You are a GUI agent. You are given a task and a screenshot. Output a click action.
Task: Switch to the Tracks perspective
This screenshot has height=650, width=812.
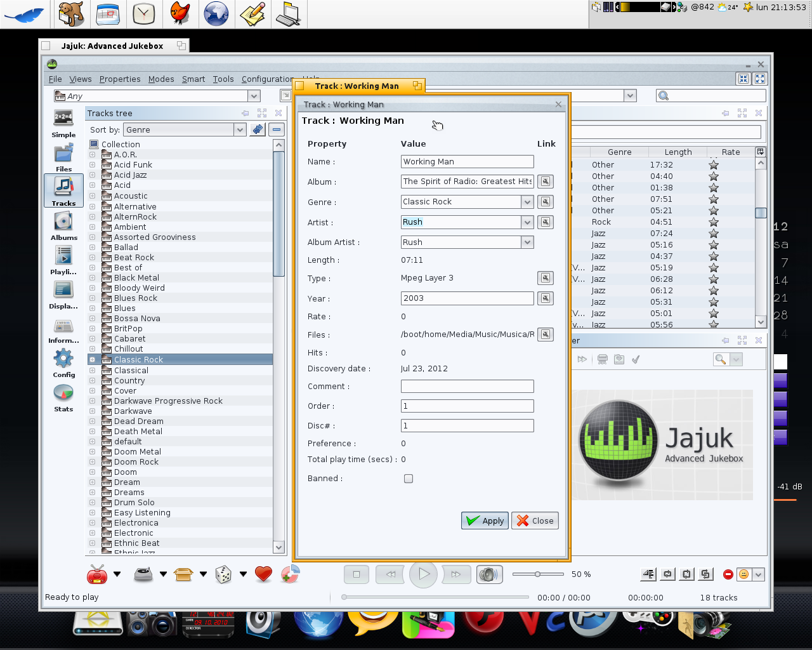pyautogui.click(x=63, y=191)
